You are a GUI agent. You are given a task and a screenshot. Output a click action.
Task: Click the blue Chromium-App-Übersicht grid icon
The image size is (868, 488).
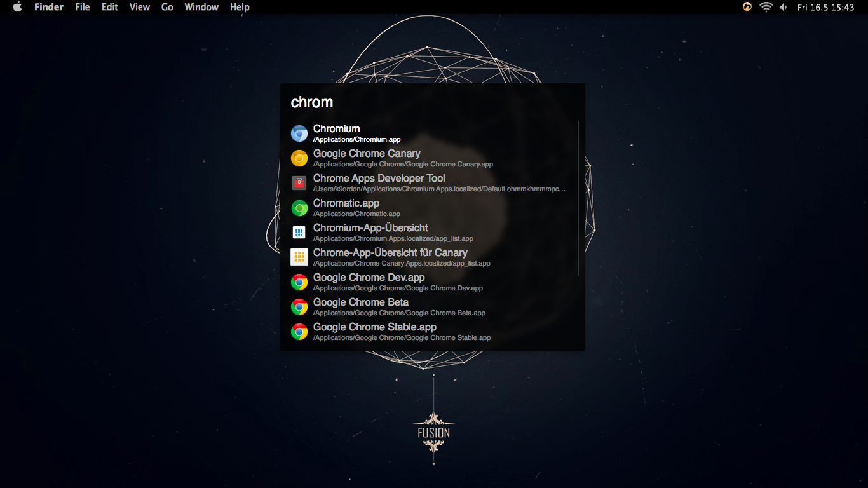299,233
